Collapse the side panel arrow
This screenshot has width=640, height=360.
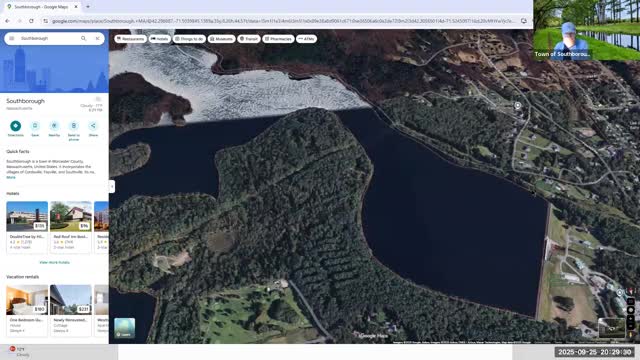tap(112, 187)
